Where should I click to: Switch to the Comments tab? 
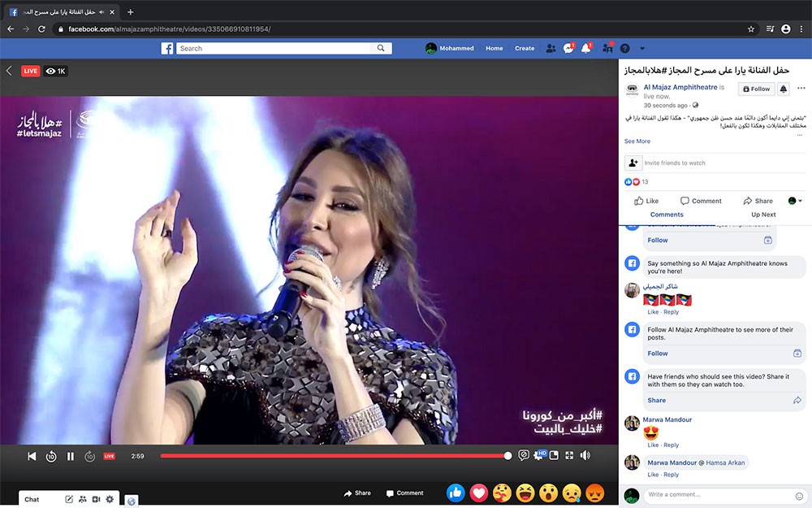[x=667, y=215]
